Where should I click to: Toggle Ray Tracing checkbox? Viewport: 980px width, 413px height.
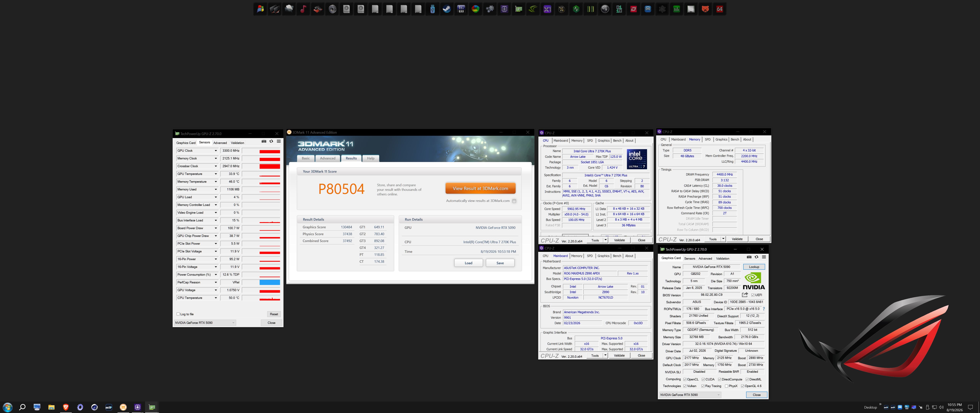703,386
